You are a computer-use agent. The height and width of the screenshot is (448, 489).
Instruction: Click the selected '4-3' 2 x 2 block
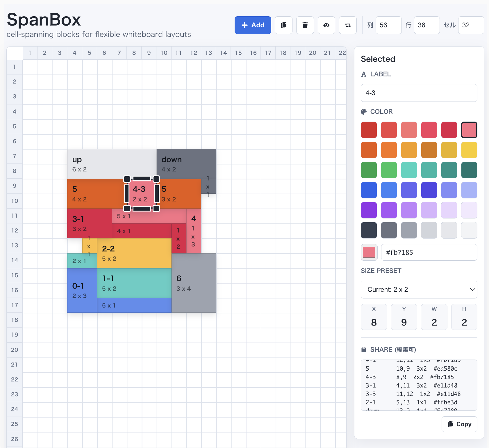click(142, 194)
